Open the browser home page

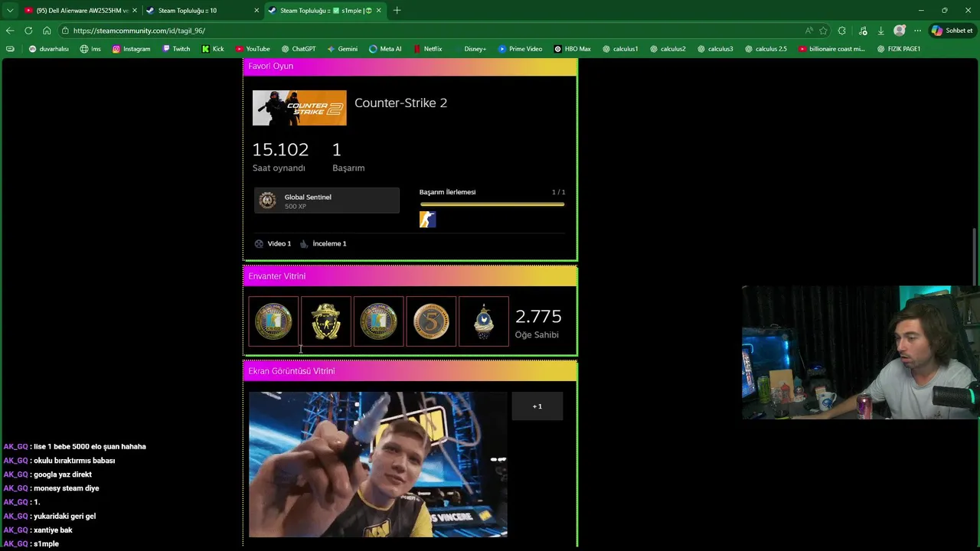pos(47,31)
